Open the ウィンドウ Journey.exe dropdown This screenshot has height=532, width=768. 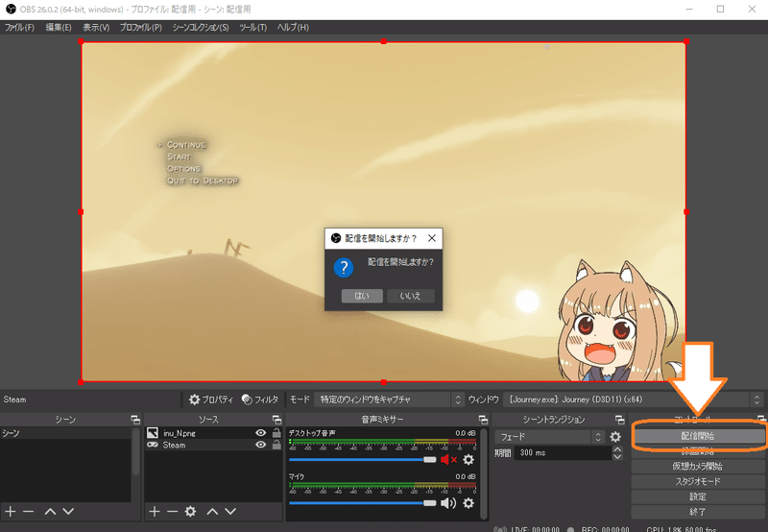(x=634, y=399)
